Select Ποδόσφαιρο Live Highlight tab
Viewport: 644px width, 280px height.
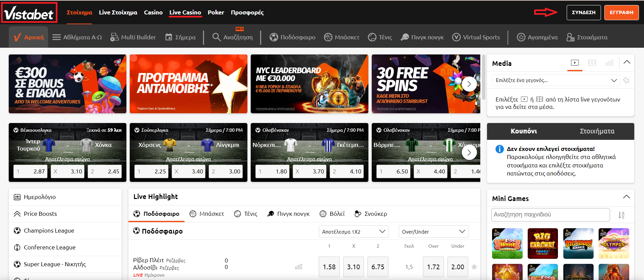click(156, 214)
